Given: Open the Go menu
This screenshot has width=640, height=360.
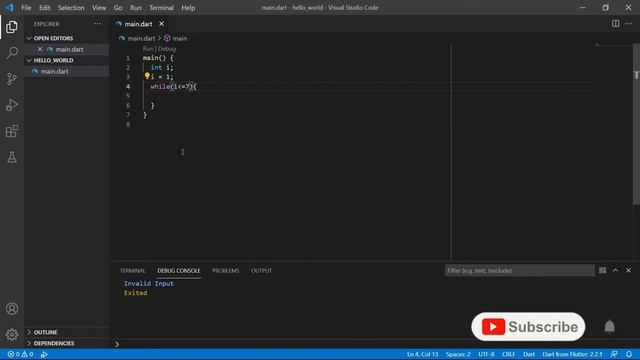Looking at the screenshot, I should click(118, 8).
